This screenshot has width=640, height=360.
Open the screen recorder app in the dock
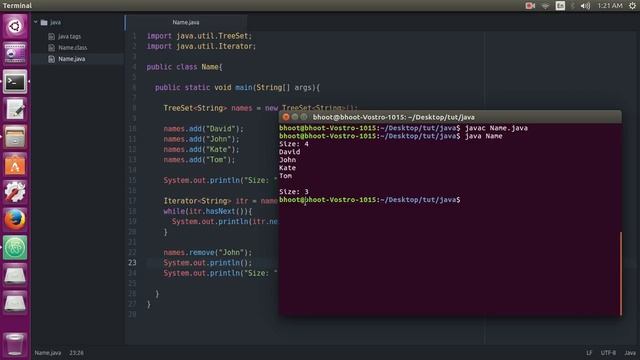click(x=15, y=54)
